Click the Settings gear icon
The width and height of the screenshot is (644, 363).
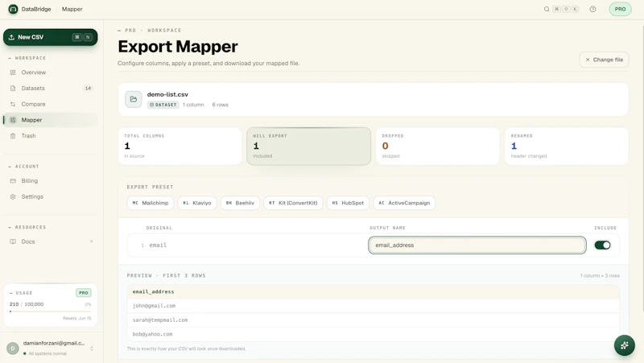13,196
